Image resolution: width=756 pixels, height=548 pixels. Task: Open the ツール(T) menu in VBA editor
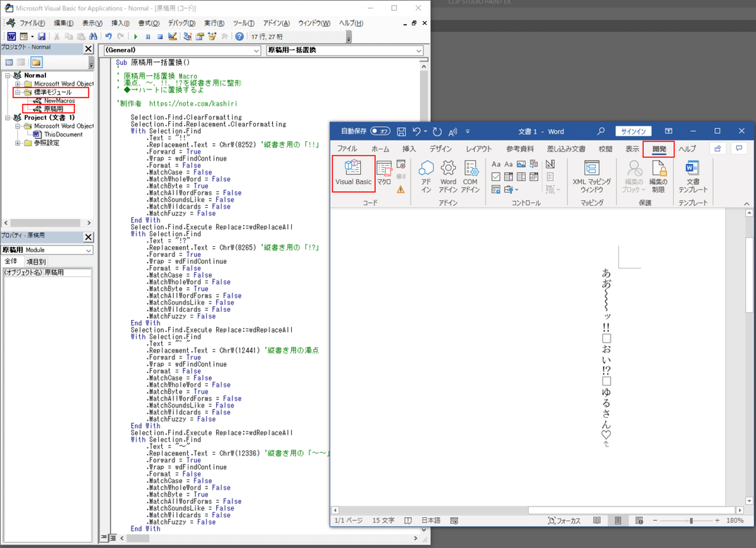[243, 23]
